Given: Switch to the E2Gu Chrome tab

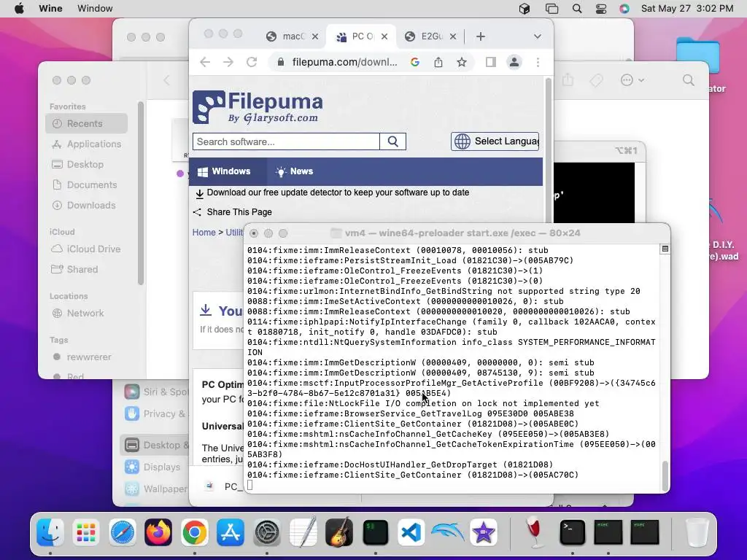Looking at the screenshot, I should 430,36.
